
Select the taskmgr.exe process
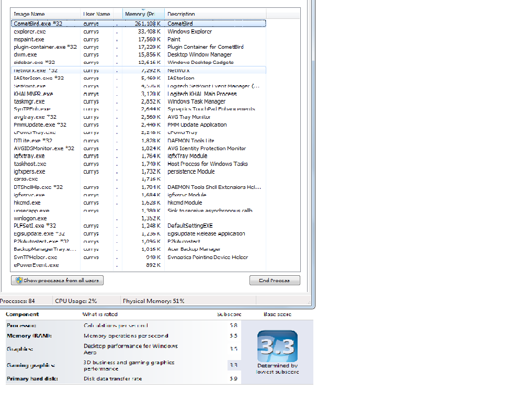point(139,102)
